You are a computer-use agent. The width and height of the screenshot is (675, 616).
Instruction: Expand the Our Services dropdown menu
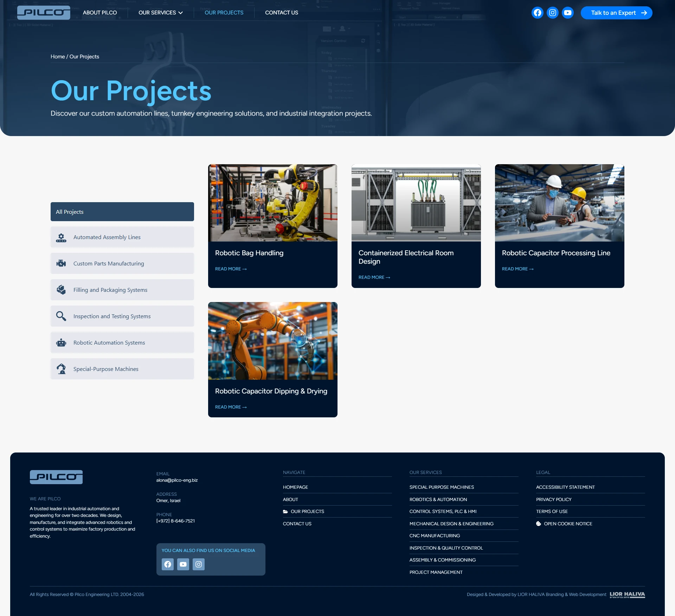(161, 13)
